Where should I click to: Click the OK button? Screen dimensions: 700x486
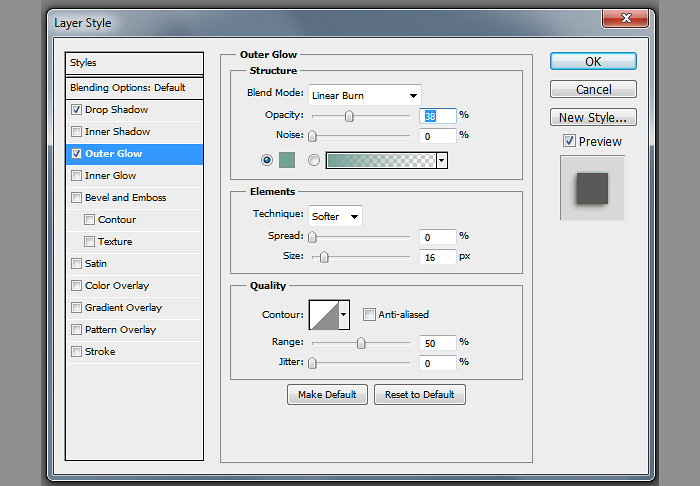tap(593, 61)
